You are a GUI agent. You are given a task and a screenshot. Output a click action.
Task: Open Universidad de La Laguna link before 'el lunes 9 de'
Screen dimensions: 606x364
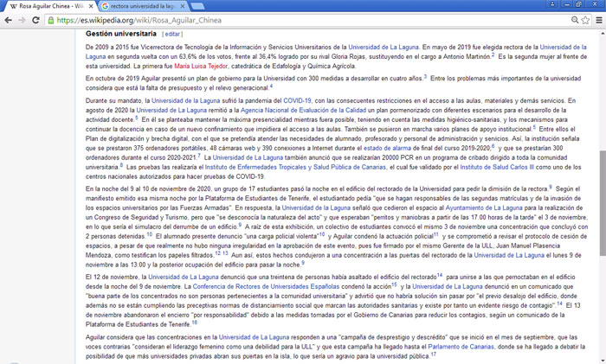(x=509, y=256)
